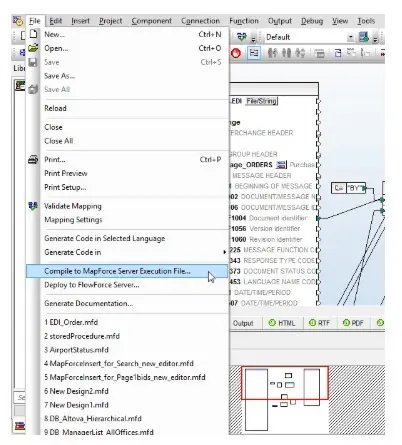Click the red viewport rectangle in overview pane
This screenshot has height=445, width=402.
point(285,382)
